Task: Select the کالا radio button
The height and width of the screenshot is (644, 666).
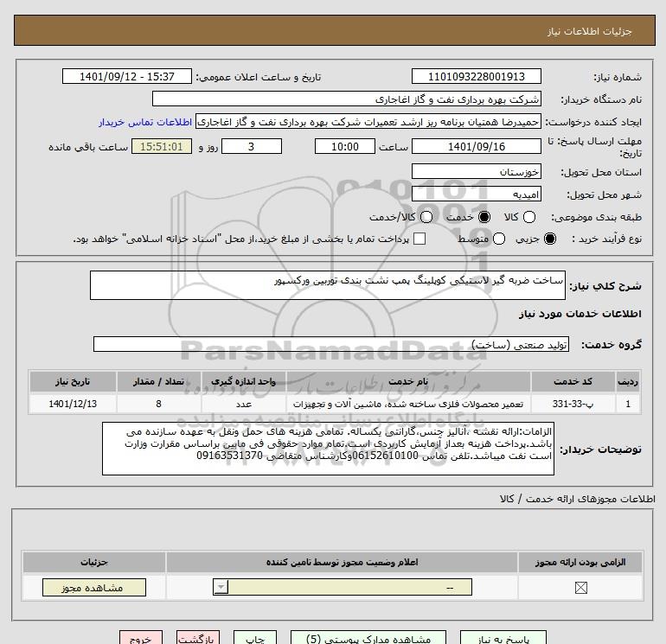Action: pyautogui.click(x=528, y=217)
